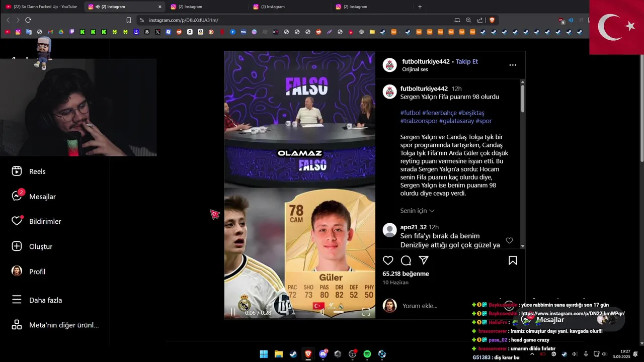Switch to the YouTube So Damn tab

click(41, 7)
